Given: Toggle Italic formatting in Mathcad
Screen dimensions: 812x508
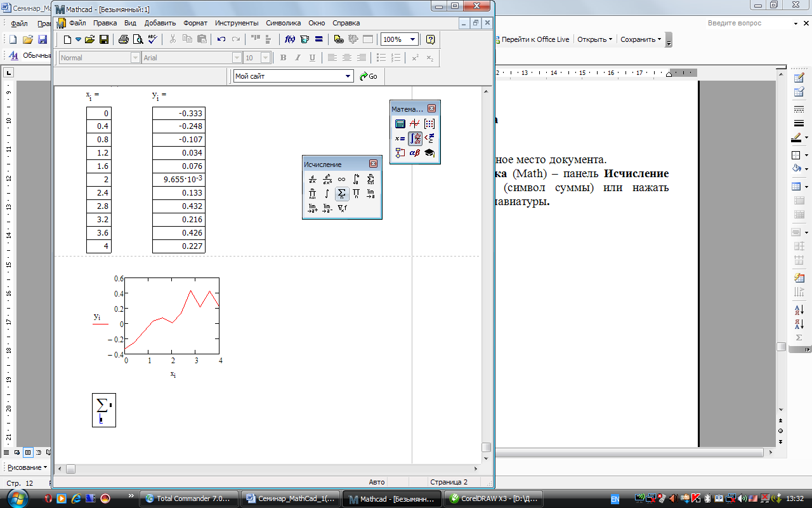Looking at the screenshot, I should coord(298,58).
